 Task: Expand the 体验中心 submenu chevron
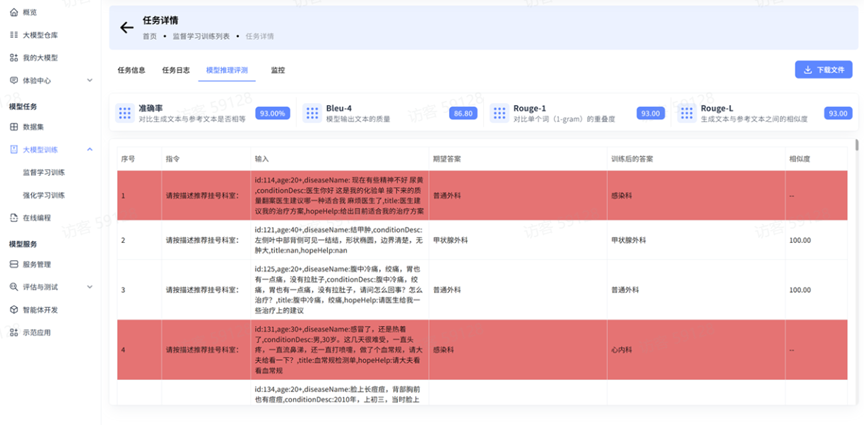coord(90,80)
